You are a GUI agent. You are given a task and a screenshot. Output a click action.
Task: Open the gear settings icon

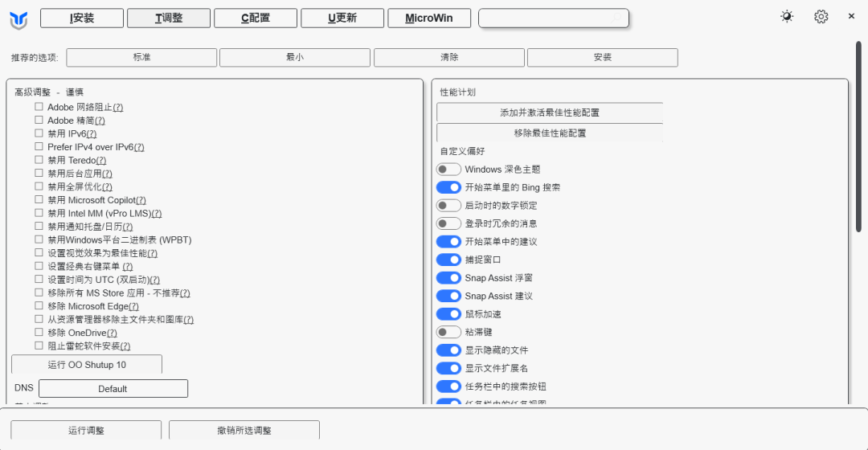click(x=821, y=17)
